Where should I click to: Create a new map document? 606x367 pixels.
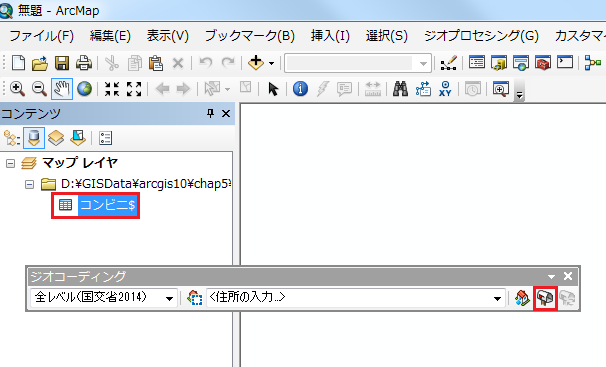[x=18, y=63]
